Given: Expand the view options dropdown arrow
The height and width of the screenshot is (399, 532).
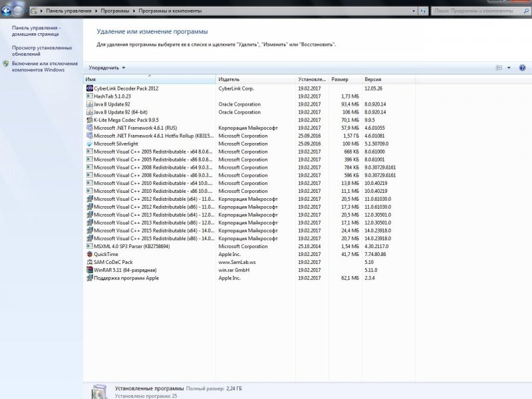Looking at the screenshot, I should point(509,68).
